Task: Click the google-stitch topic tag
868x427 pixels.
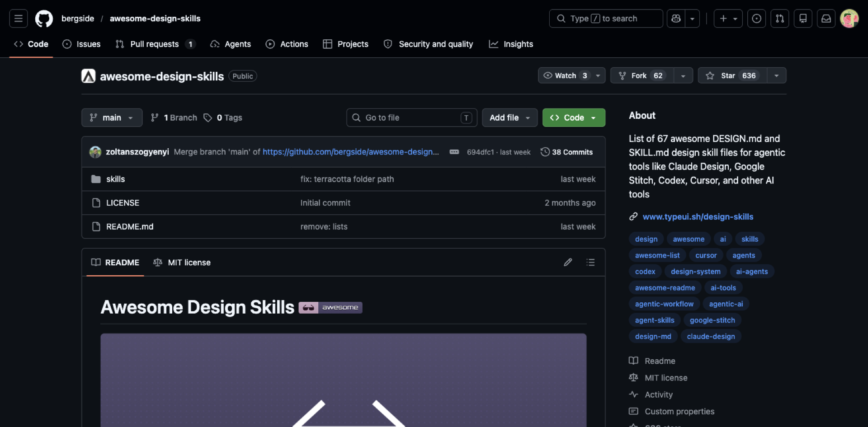Action: tap(712, 320)
